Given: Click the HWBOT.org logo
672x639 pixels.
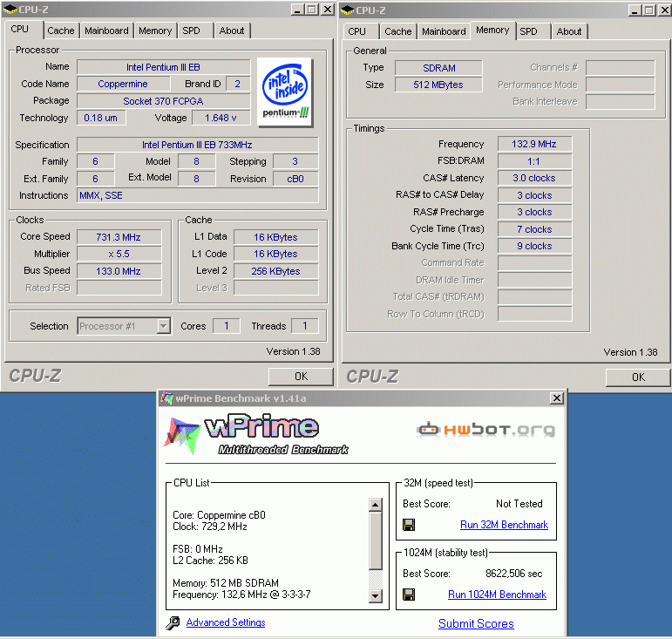Looking at the screenshot, I should tap(486, 430).
